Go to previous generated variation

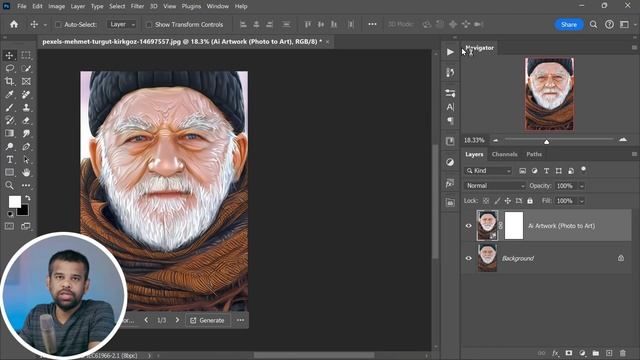tap(146, 320)
